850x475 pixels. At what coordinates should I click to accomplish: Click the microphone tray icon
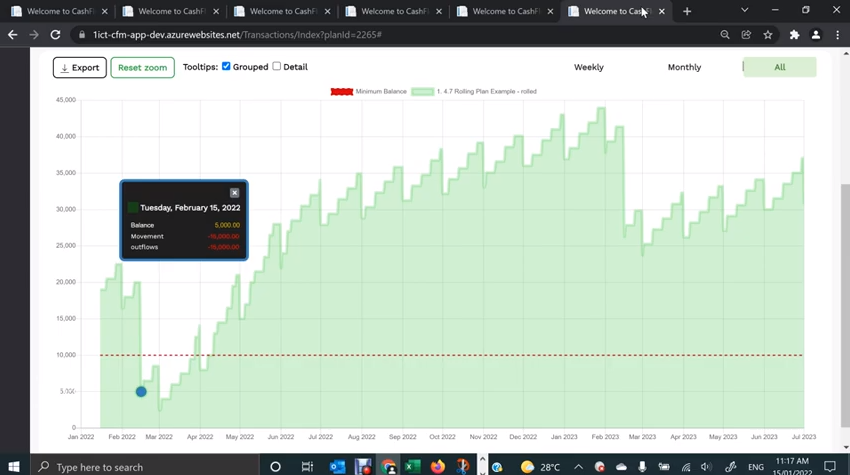pyautogui.click(x=642, y=467)
